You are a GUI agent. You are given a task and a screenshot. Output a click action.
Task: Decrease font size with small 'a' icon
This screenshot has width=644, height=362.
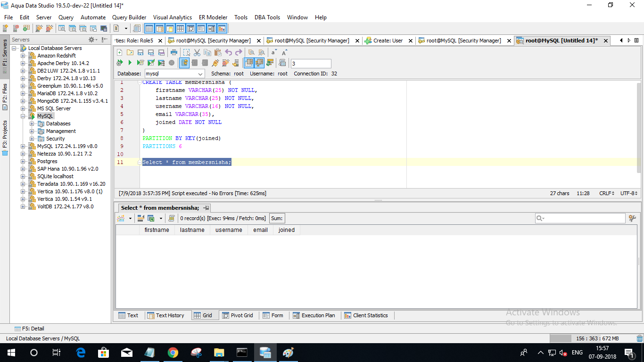pos(274,52)
